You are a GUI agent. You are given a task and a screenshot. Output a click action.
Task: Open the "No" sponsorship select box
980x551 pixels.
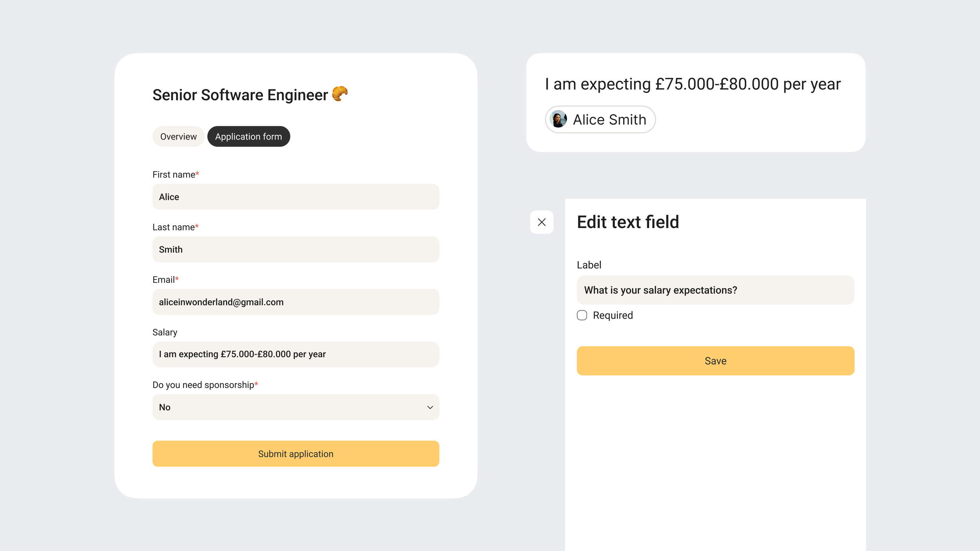click(296, 407)
